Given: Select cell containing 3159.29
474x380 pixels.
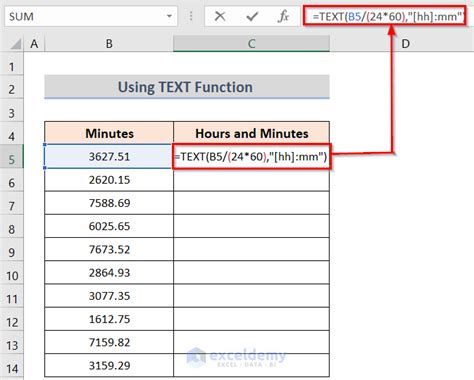Looking at the screenshot, I should (109, 366).
